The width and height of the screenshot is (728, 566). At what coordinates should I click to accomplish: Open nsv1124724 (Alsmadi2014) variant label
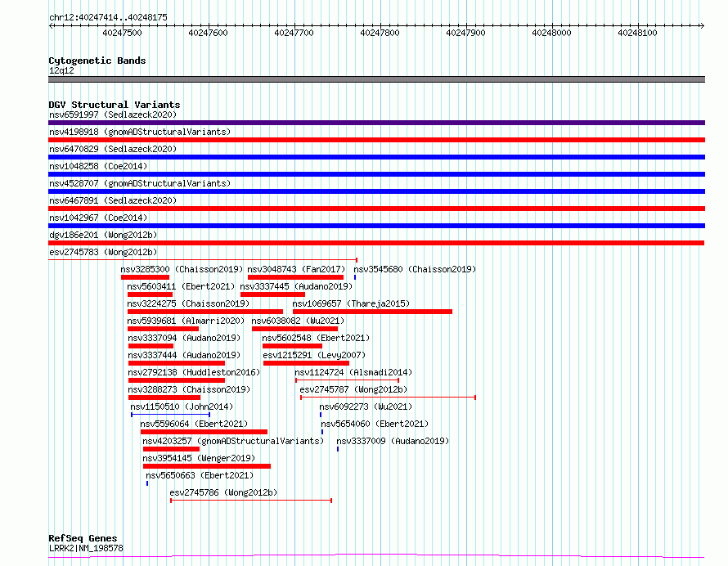[353, 372]
